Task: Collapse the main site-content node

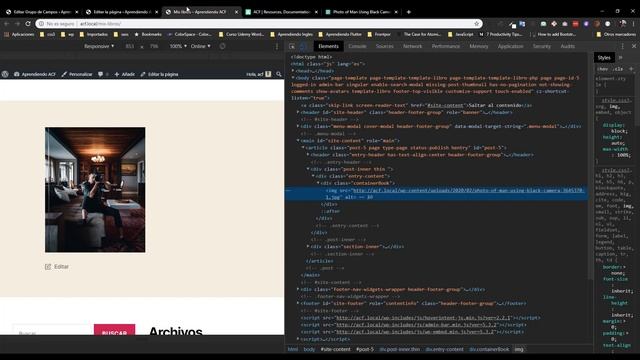Action: coord(298,140)
